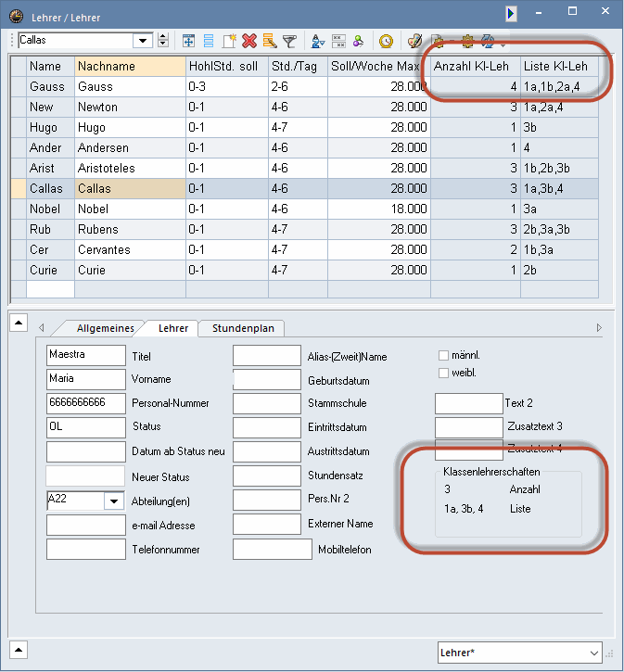Click the Anzahl Kl-Leh column header

476,67
